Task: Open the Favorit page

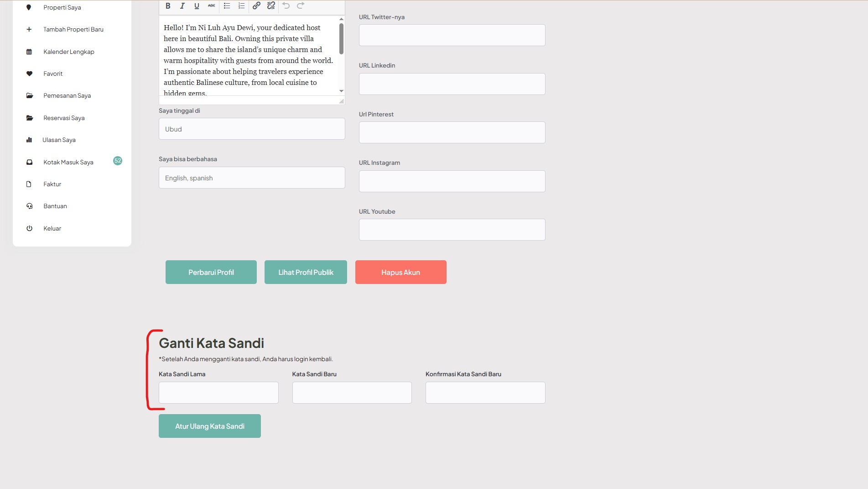Action: point(53,74)
